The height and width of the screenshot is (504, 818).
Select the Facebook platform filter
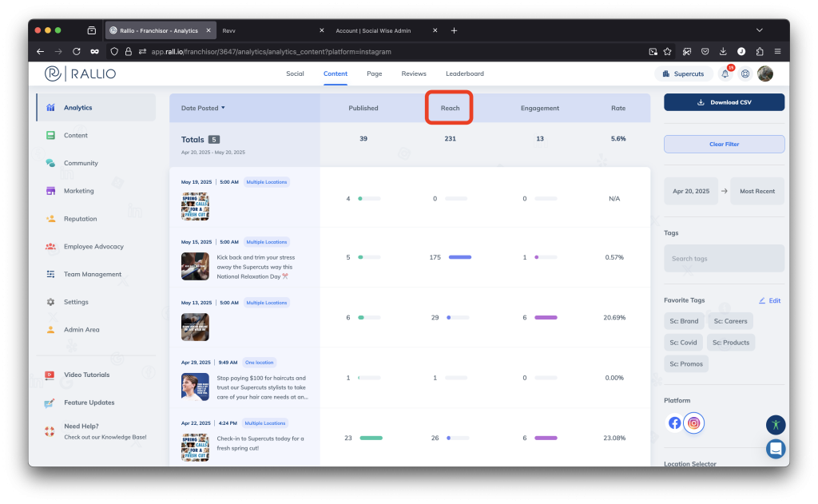pos(674,423)
